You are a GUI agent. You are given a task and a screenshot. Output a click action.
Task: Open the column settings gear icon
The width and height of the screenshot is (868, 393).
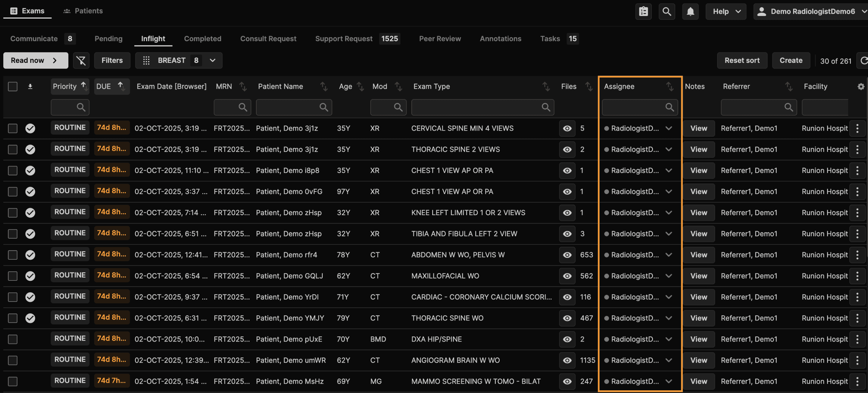point(860,87)
